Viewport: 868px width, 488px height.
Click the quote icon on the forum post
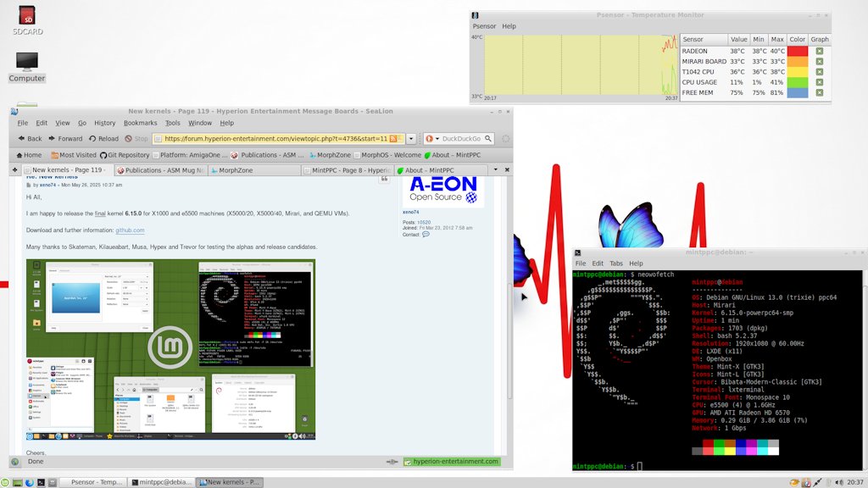384,180
